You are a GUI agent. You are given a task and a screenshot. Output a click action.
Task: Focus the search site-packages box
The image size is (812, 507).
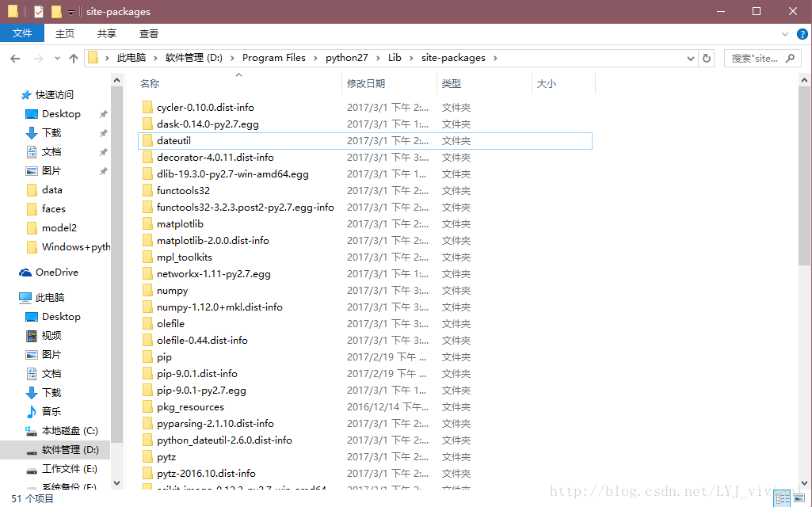point(762,58)
